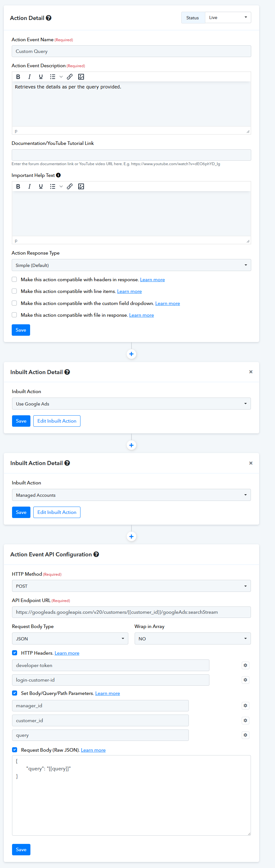The height and width of the screenshot is (868, 275).
Task: Close the Managed Accounts inbuilt action card
Action: 251,463
